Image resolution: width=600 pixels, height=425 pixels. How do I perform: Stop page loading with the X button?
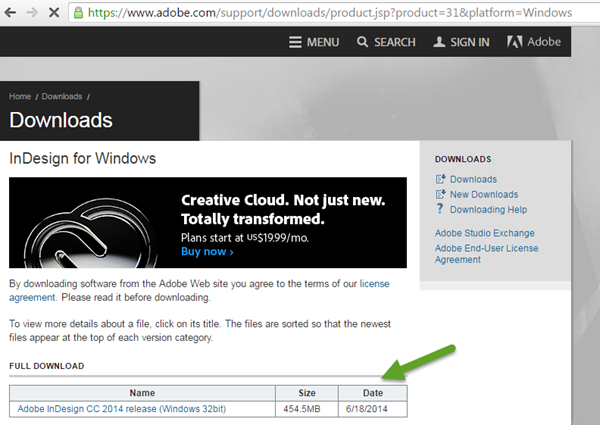click(x=54, y=13)
